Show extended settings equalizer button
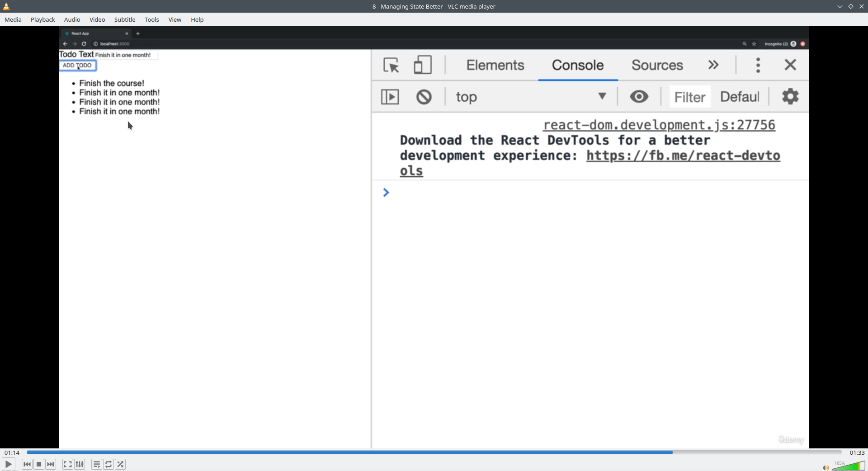868x471 pixels. click(x=80, y=464)
